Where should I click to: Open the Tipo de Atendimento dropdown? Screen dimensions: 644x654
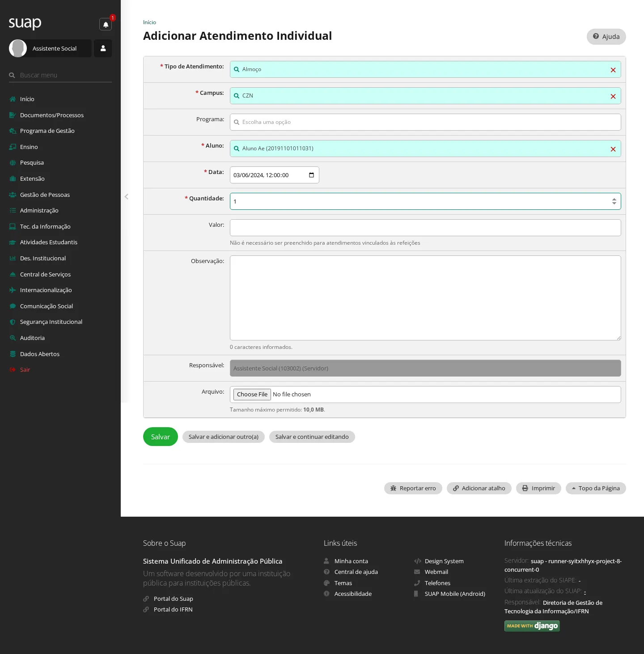click(425, 69)
